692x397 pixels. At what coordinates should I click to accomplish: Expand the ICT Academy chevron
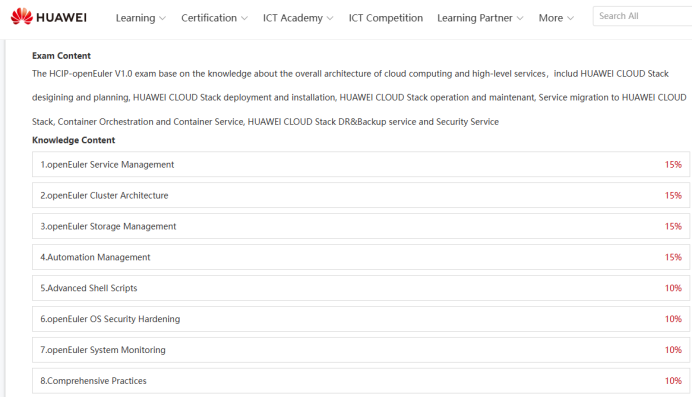(x=330, y=19)
